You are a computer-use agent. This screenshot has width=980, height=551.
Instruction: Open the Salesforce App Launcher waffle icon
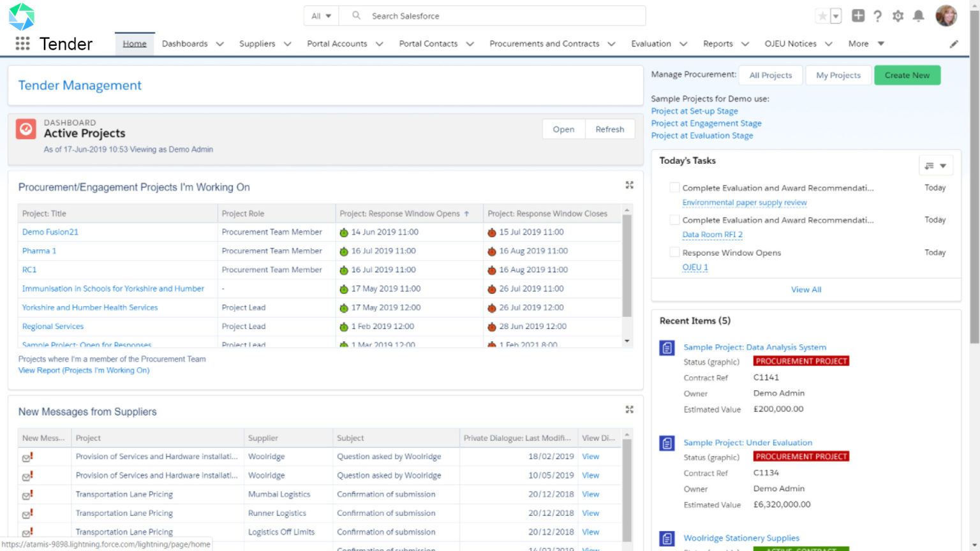click(x=22, y=43)
